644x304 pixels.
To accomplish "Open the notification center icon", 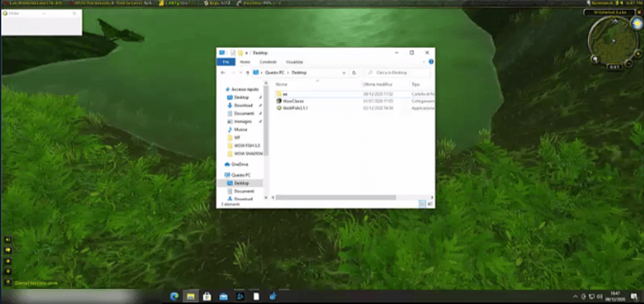I will pos(634,296).
